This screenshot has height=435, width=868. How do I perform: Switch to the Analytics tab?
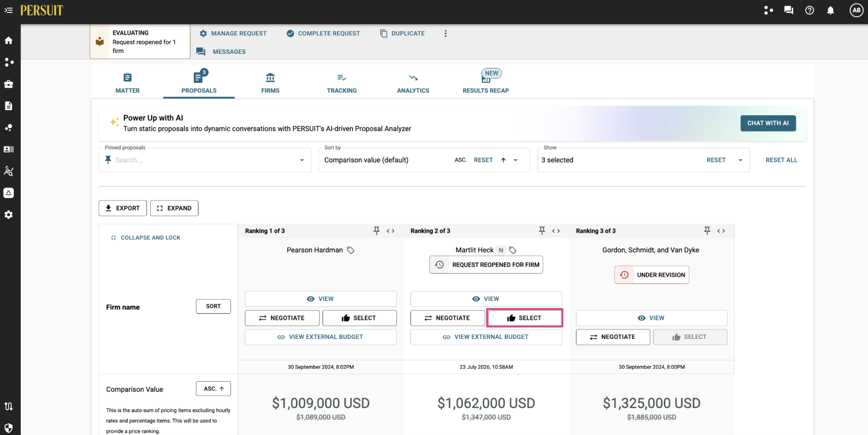pos(413,83)
